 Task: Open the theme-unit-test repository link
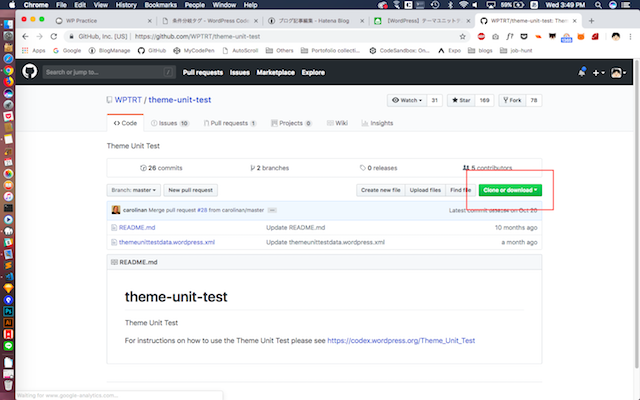180,100
